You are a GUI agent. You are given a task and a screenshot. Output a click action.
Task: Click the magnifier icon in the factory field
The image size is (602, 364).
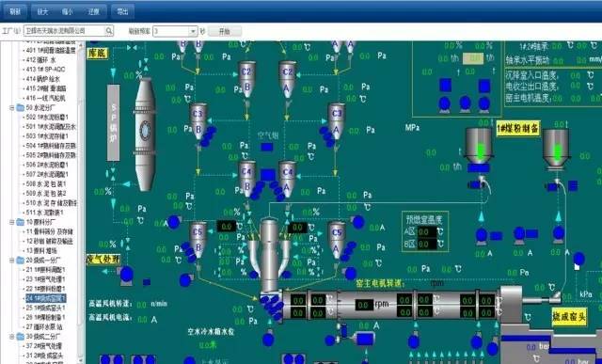[109, 31]
